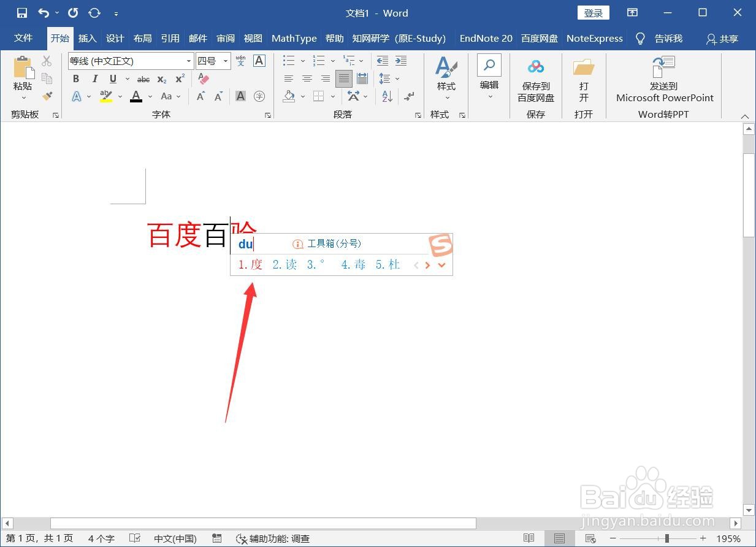Toggle superscript x²
756x547 pixels.
coord(180,78)
